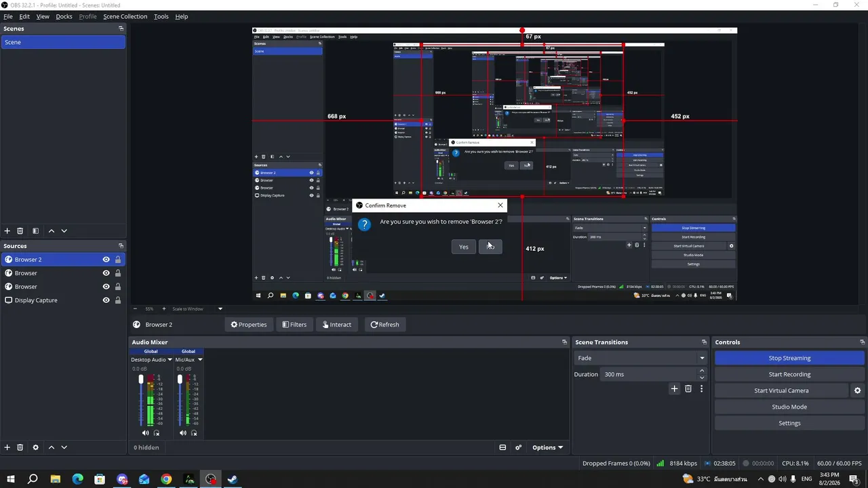The height and width of the screenshot is (488, 868).
Task: Adjust the Desktop Audio volume fader
Action: pos(141,380)
